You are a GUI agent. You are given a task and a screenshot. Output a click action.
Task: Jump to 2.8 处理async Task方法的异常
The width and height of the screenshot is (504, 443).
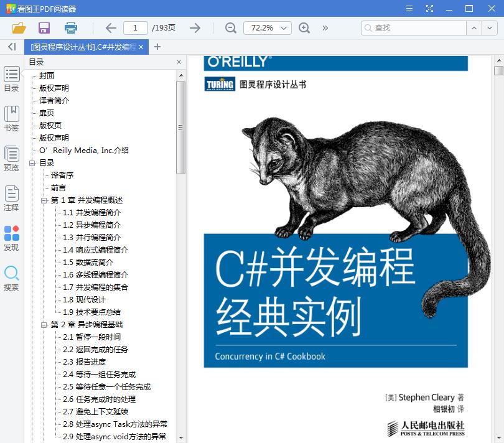click(x=115, y=424)
